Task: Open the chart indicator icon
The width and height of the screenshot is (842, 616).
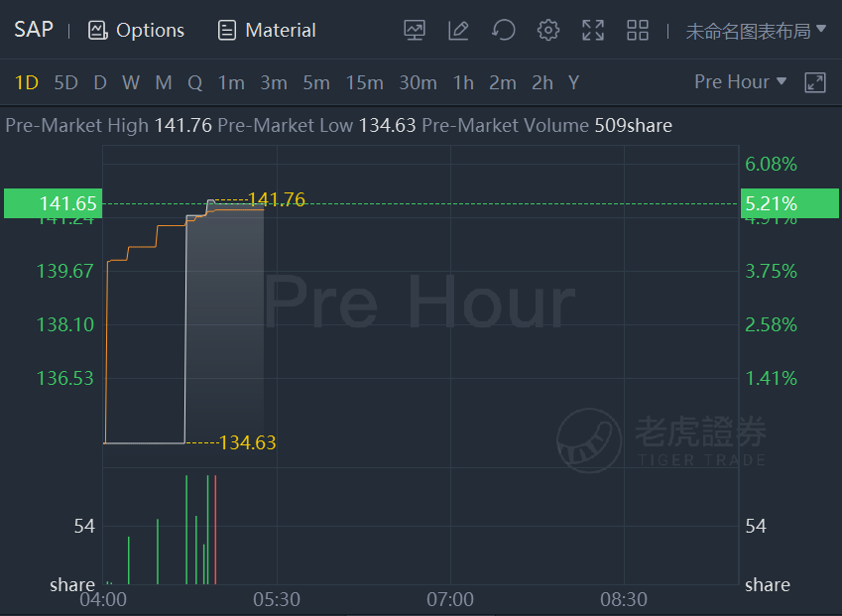Action: click(x=415, y=31)
